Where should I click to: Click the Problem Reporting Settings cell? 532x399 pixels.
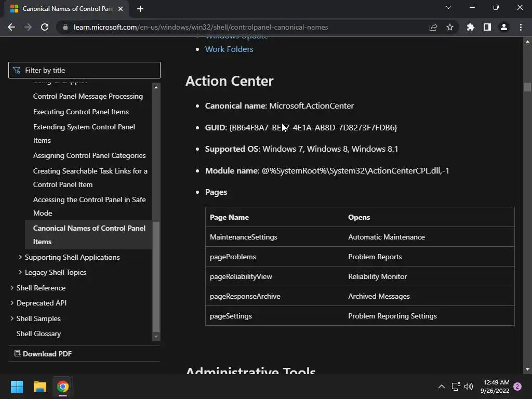[x=393, y=316]
